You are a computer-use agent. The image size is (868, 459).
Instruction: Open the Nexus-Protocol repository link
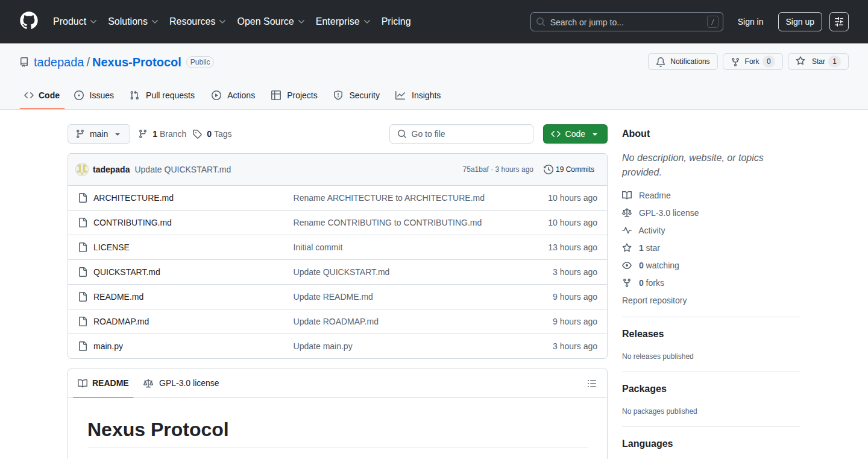pyautogui.click(x=137, y=62)
